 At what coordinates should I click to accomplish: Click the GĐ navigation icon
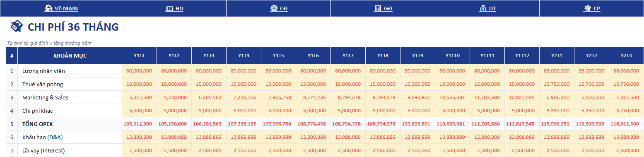point(378,8)
